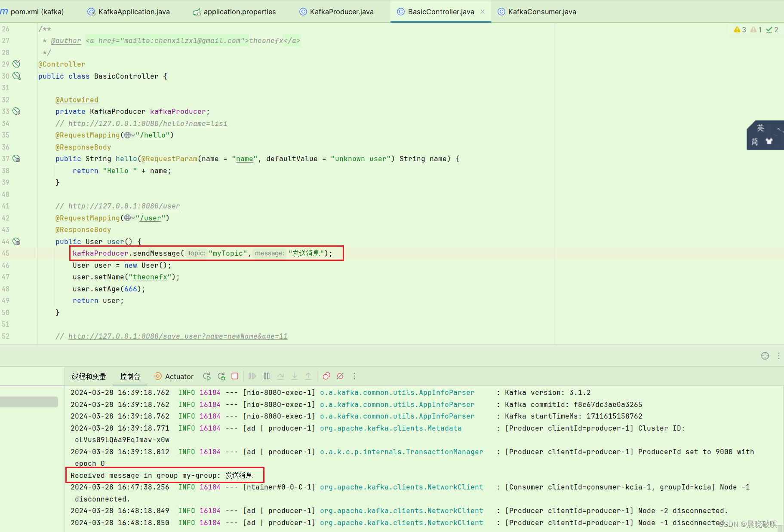Click the rerun with coverage settings icon
Viewport: 784px width, 532px height.
click(x=221, y=376)
